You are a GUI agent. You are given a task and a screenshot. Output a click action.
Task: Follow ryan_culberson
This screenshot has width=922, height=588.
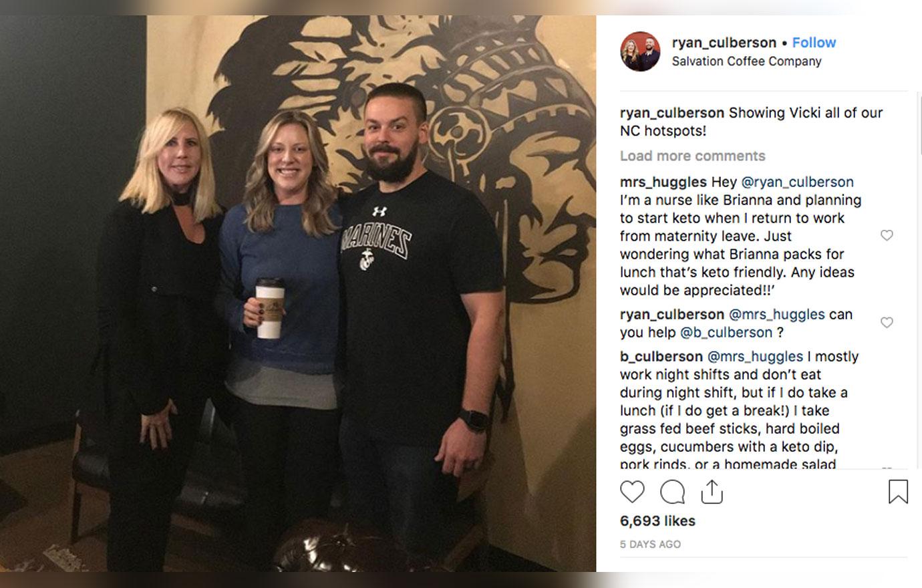coord(814,43)
